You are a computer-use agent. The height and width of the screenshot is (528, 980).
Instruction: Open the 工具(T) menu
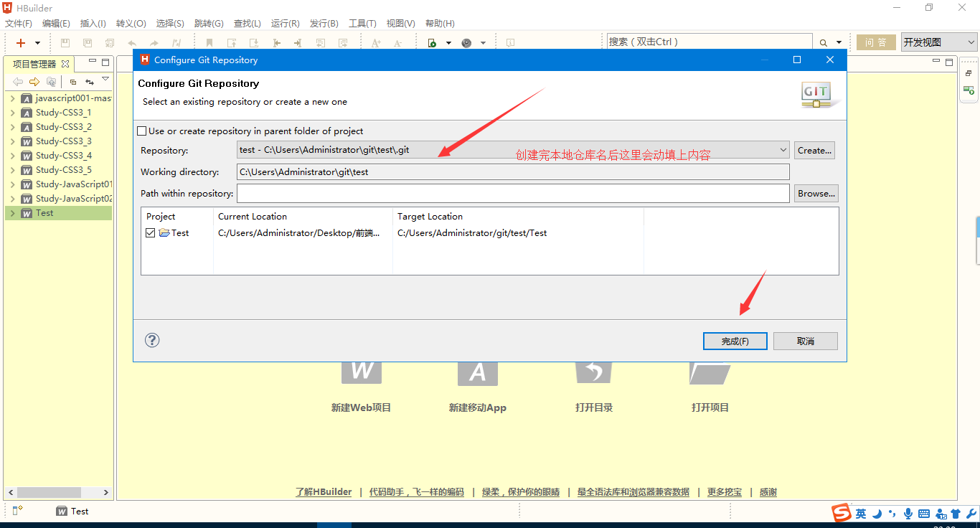tap(362, 24)
